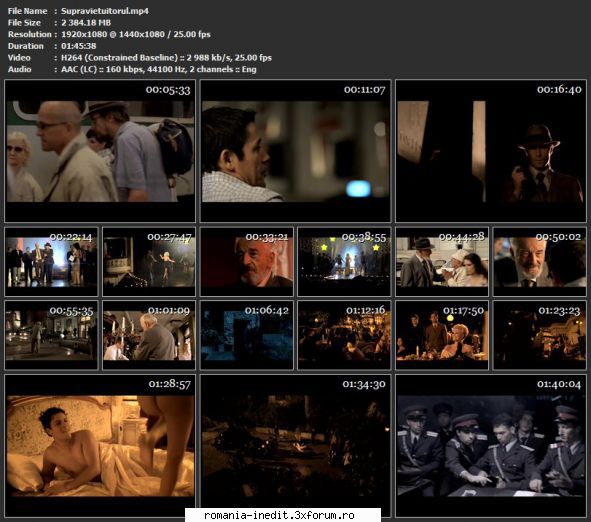This screenshot has height=522, width=591.
Task: Click the dark blue 01:06:42 thumbnail
Action: [x=247, y=335]
